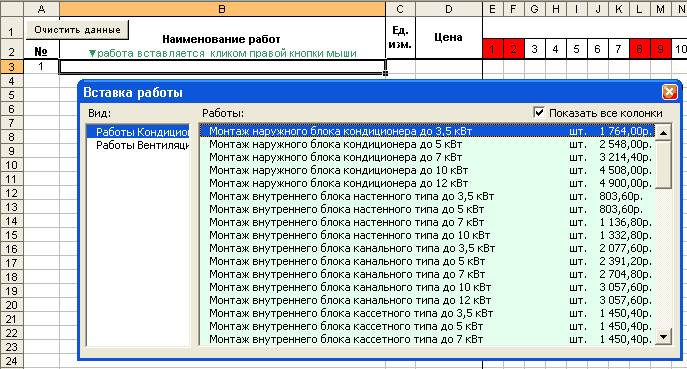The image size is (687, 369).
Task: Click the '№' header cell
Action: [41, 51]
